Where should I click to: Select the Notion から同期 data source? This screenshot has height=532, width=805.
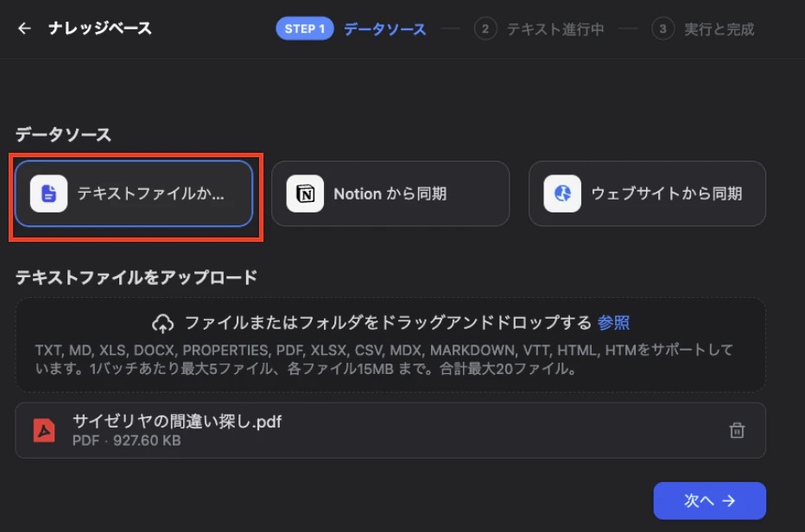tap(390, 193)
